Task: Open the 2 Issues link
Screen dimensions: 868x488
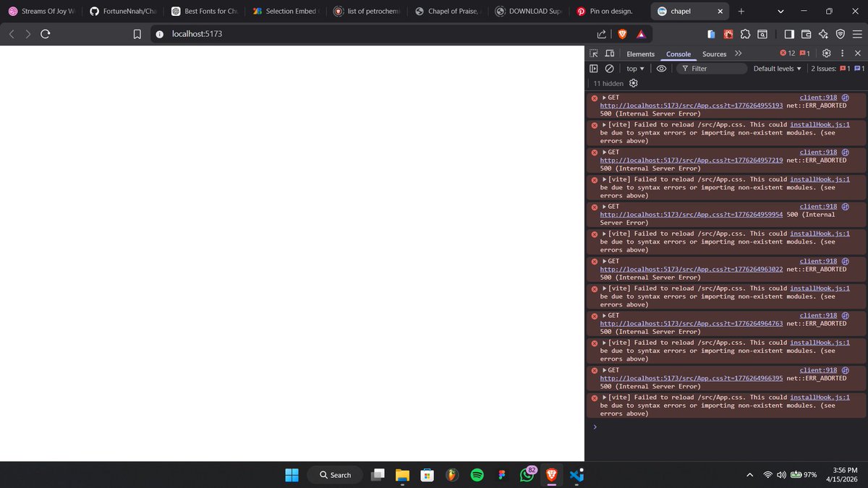Action: [837, 69]
